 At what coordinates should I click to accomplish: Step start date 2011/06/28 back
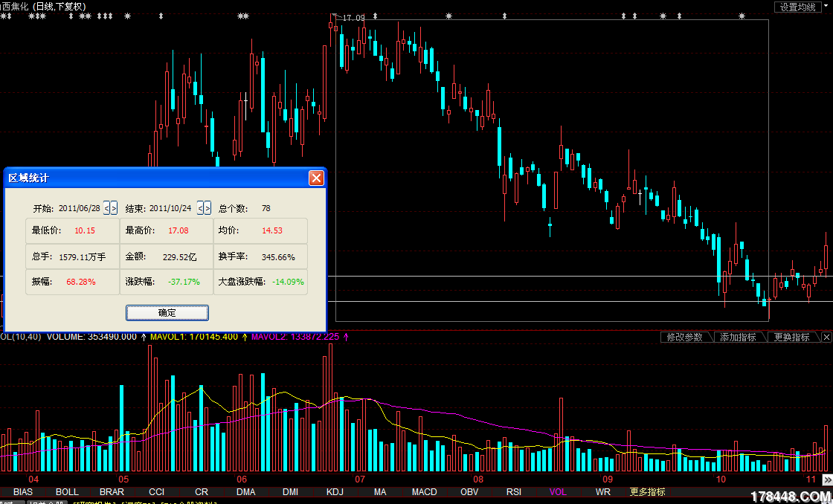107,209
